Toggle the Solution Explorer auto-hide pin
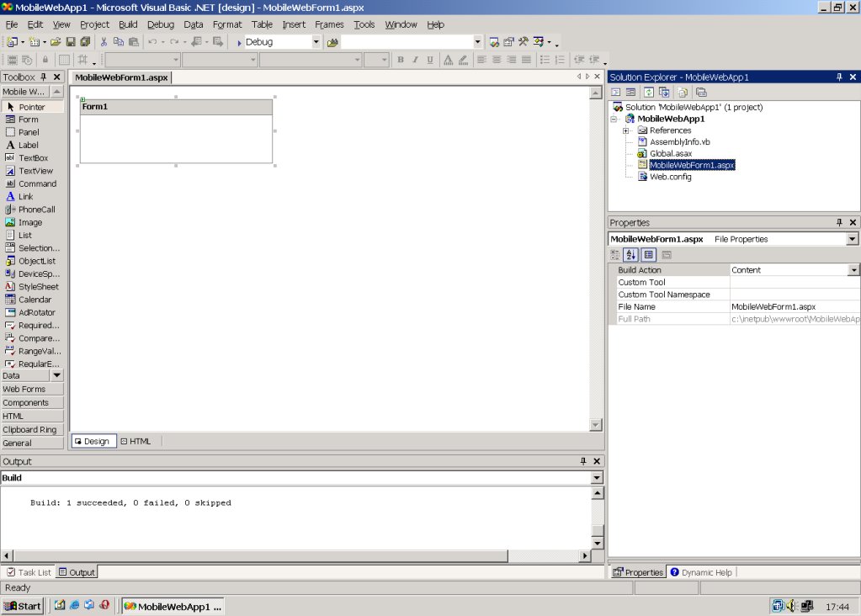Screen dimensions: 861x616 point(839,77)
